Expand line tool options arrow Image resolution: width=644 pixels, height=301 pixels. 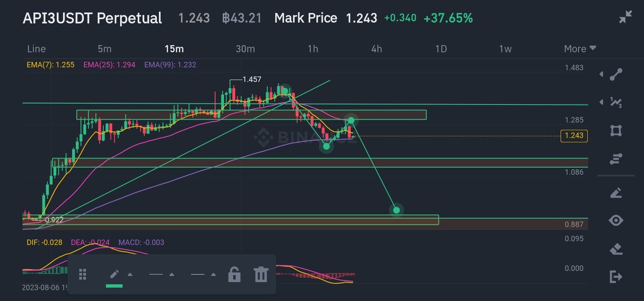pos(602,74)
